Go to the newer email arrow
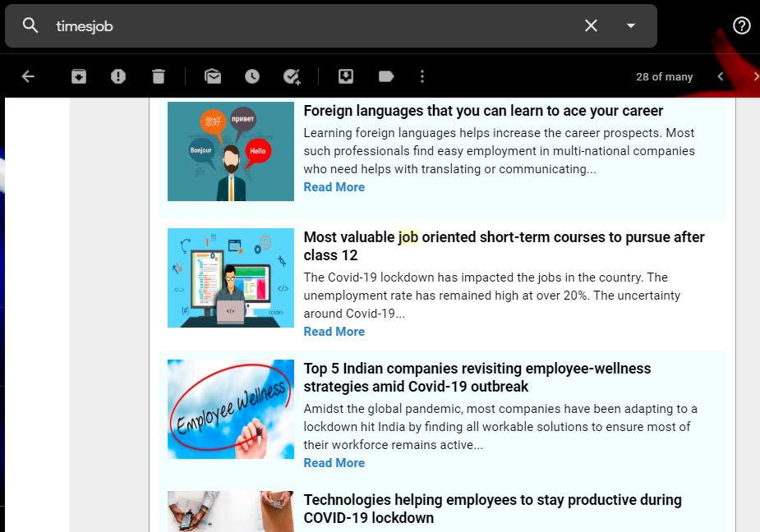This screenshot has width=760, height=532. [721, 76]
